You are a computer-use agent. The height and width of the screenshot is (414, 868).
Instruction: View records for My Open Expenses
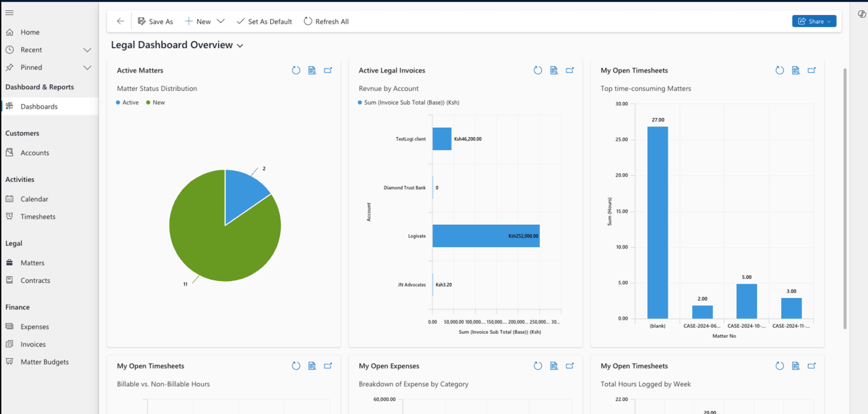(554, 366)
